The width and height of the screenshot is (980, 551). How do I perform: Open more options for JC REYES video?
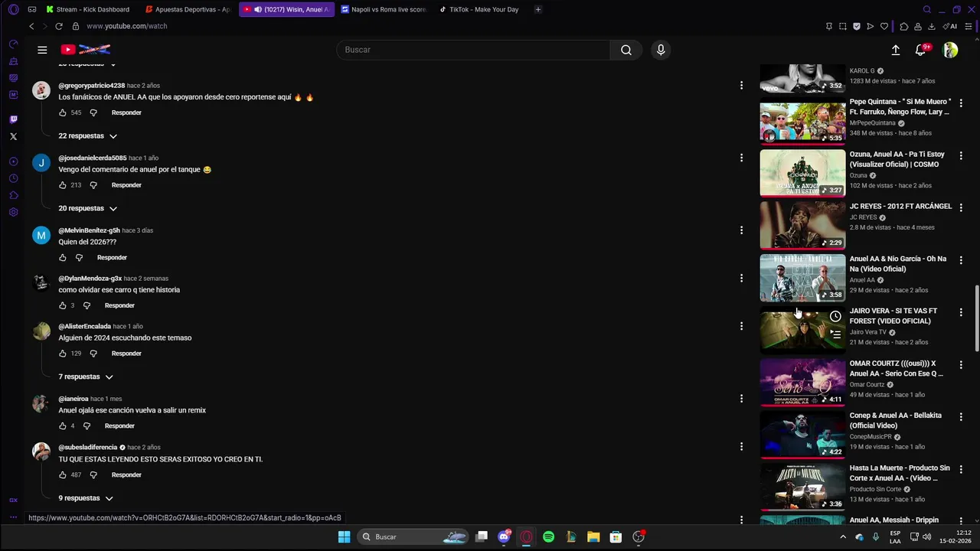coord(961,207)
